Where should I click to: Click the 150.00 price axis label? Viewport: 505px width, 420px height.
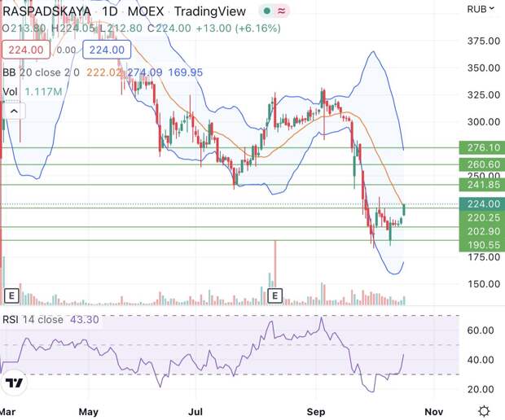(484, 284)
